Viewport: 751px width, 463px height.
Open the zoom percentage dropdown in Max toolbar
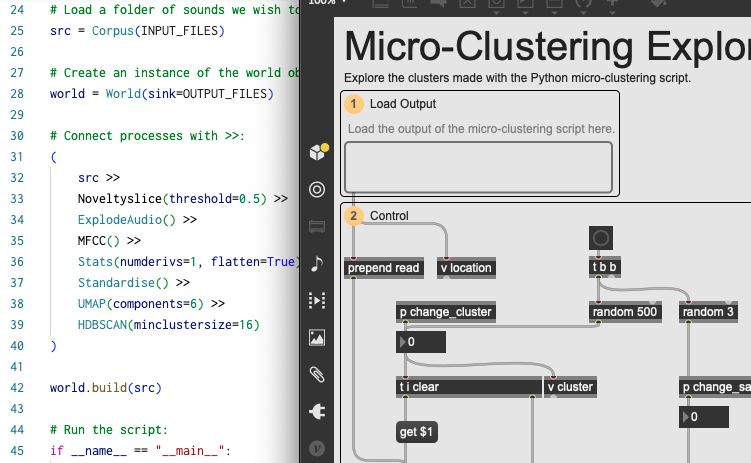pyautogui.click(x=327, y=2)
